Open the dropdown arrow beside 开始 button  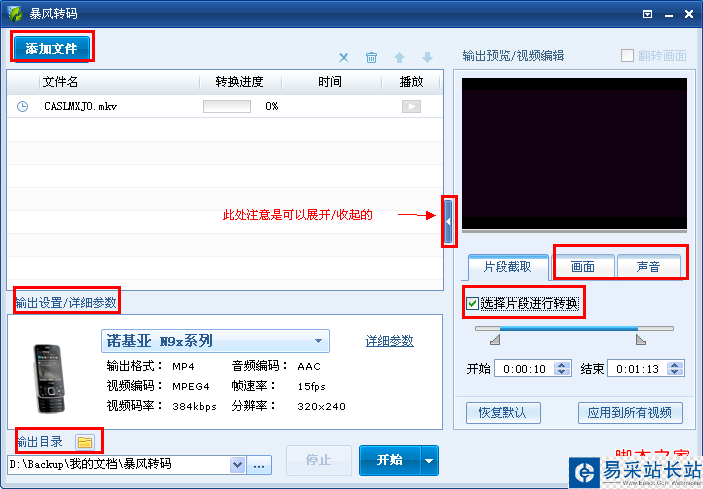(429, 460)
